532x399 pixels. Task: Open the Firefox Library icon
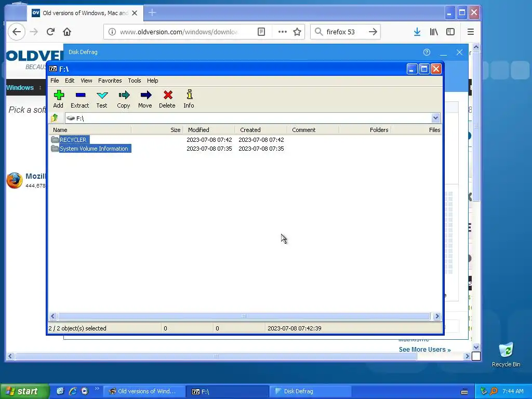[434, 32]
